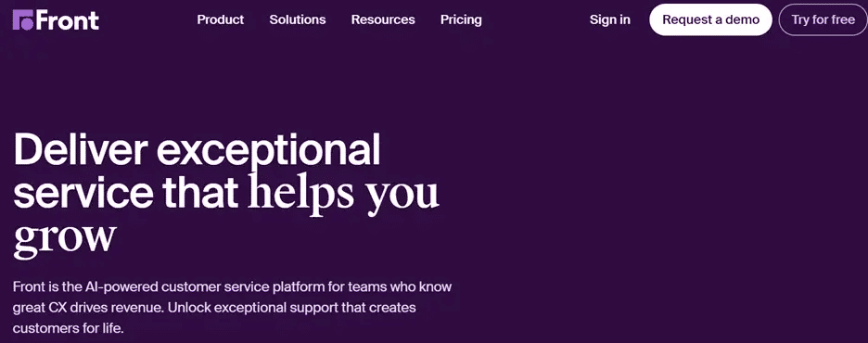Click the Request a demo button
Image resolution: width=868 pixels, height=343 pixels.
(x=710, y=19)
